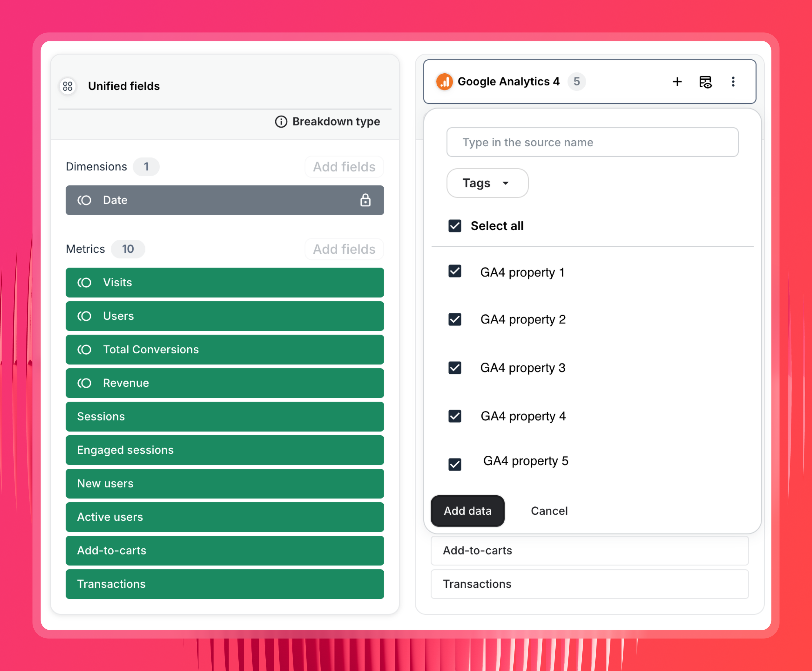812x671 pixels.
Task: Uncheck GA4 property 5 checkbox
Action: 455,465
